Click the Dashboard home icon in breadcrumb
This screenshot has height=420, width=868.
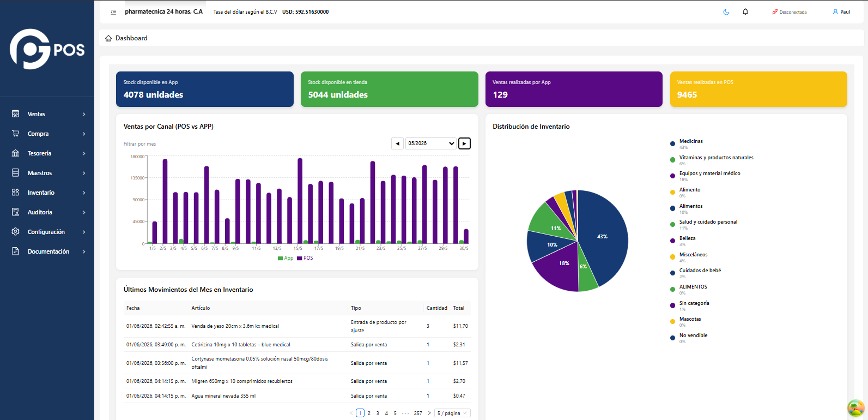[x=108, y=38]
